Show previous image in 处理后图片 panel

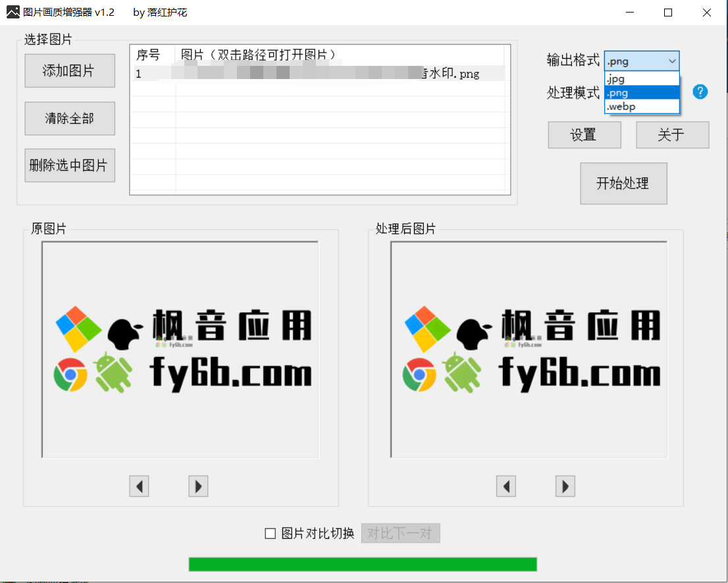pyautogui.click(x=506, y=486)
